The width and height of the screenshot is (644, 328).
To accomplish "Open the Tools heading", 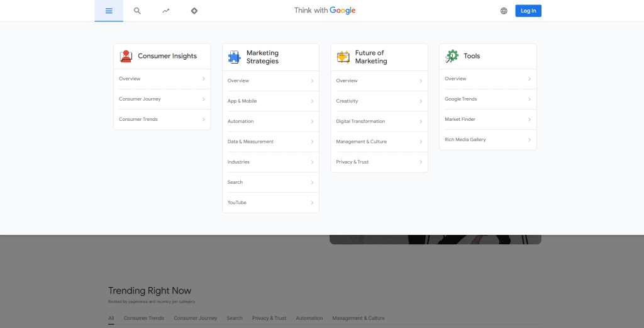I will [x=472, y=56].
